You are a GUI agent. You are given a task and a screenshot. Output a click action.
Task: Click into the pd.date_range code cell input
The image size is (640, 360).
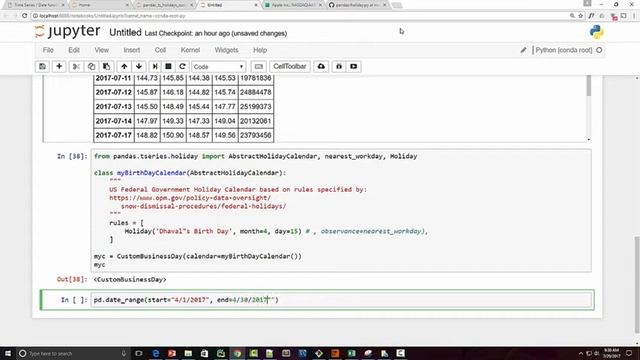[x=341, y=300]
